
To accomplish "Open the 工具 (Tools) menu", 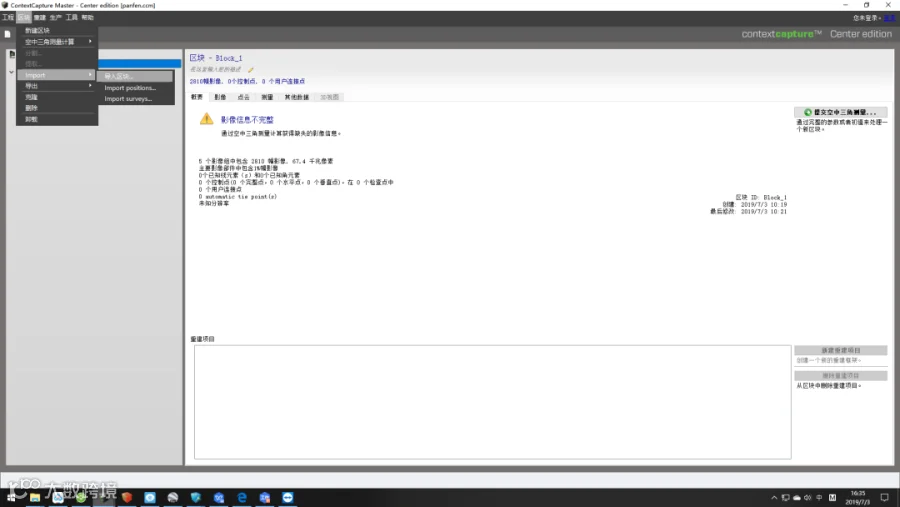I will 71,18.
